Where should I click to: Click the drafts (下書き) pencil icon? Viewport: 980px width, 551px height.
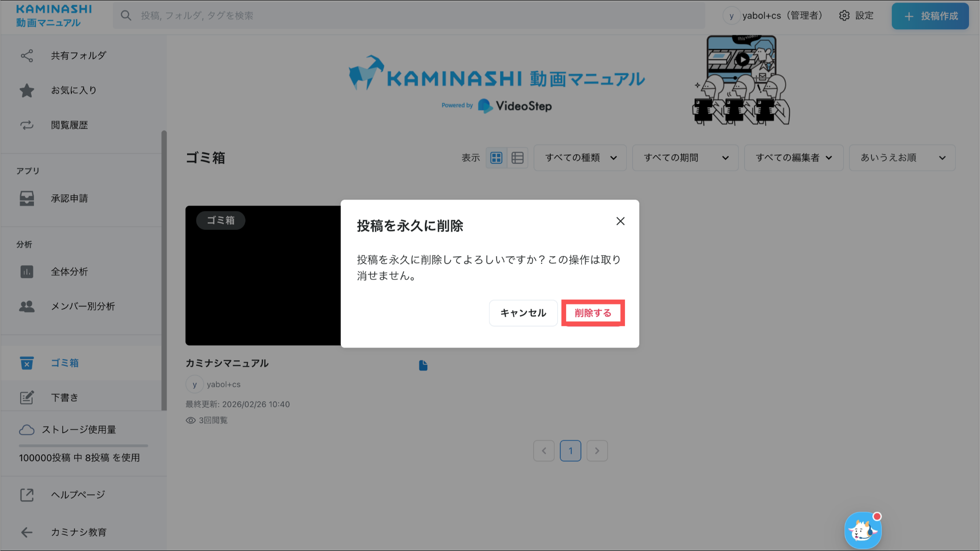pyautogui.click(x=27, y=397)
